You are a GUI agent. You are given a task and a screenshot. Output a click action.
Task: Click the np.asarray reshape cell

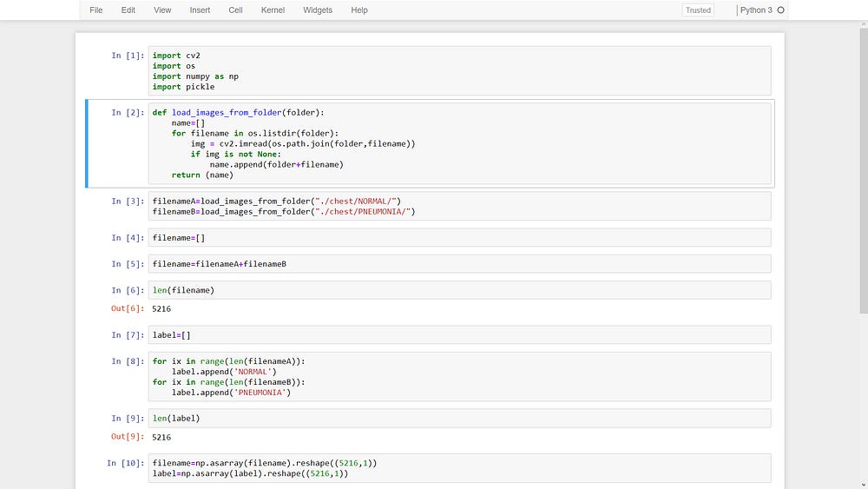click(x=460, y=469)
